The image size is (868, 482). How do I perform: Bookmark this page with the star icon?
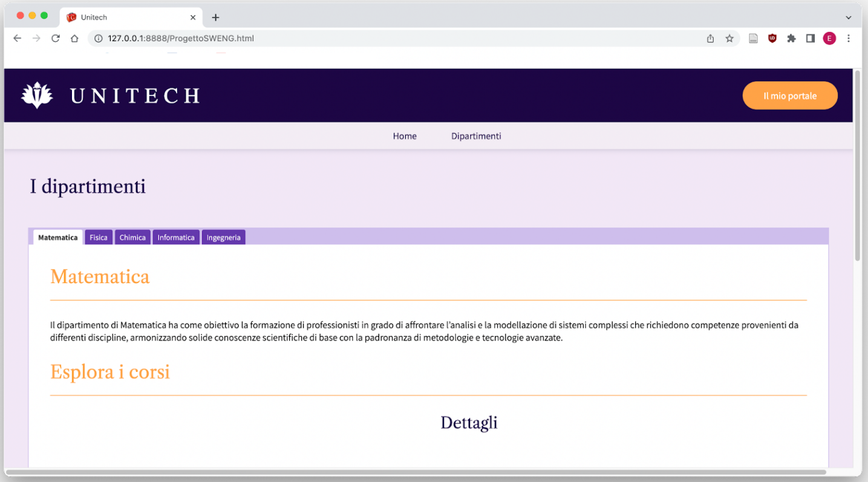coord(729,38)
